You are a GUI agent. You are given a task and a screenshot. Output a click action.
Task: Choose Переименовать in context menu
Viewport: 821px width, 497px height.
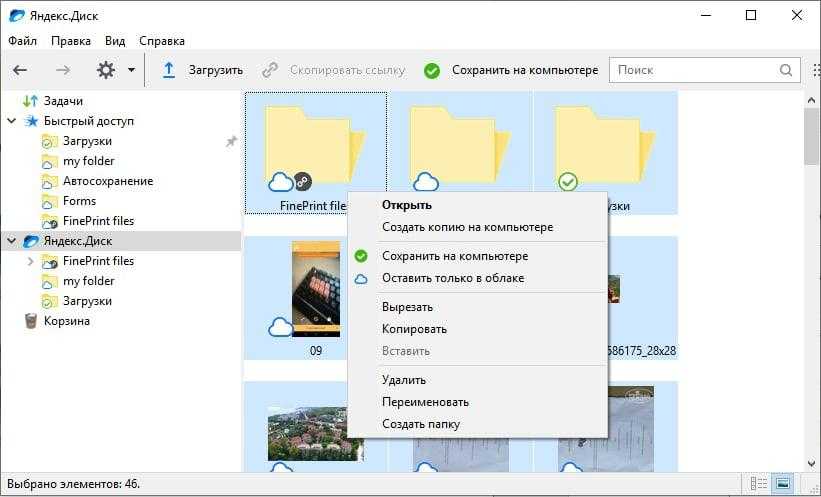(477, 402)
